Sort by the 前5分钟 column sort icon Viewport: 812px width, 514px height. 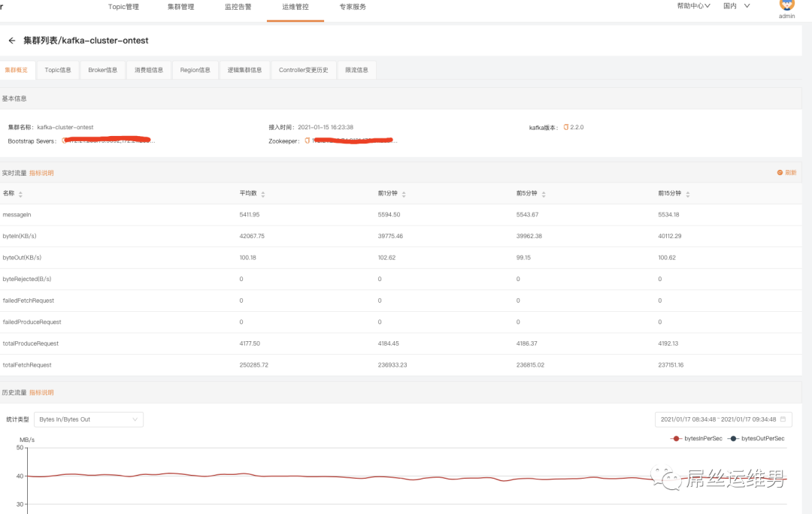click(544, 194)
